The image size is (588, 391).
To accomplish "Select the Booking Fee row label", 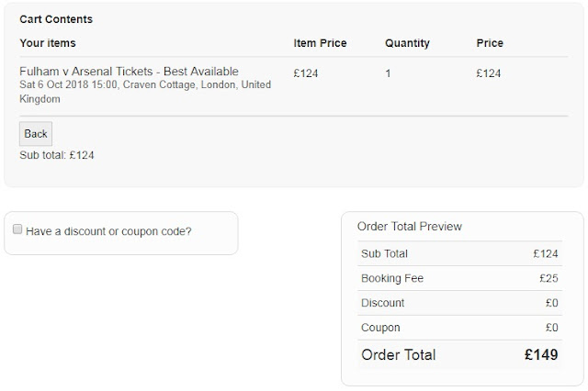I will (392, 278).
